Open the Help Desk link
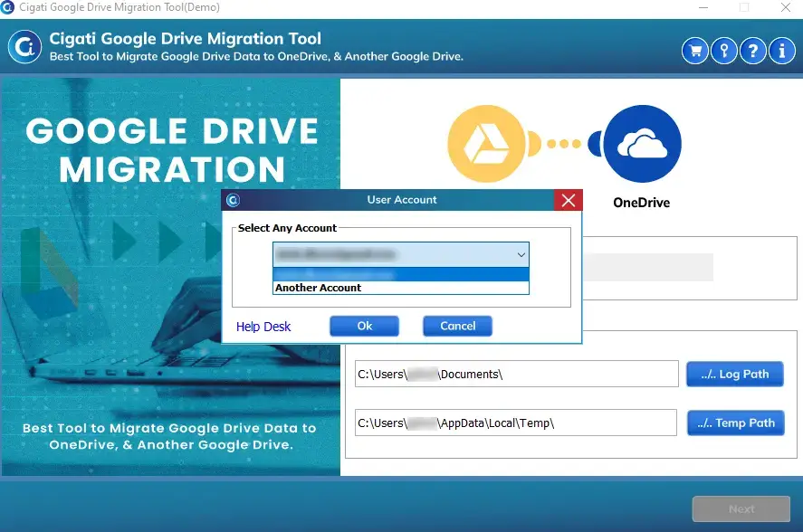The image size is (803, 532). tap(263, 327)
